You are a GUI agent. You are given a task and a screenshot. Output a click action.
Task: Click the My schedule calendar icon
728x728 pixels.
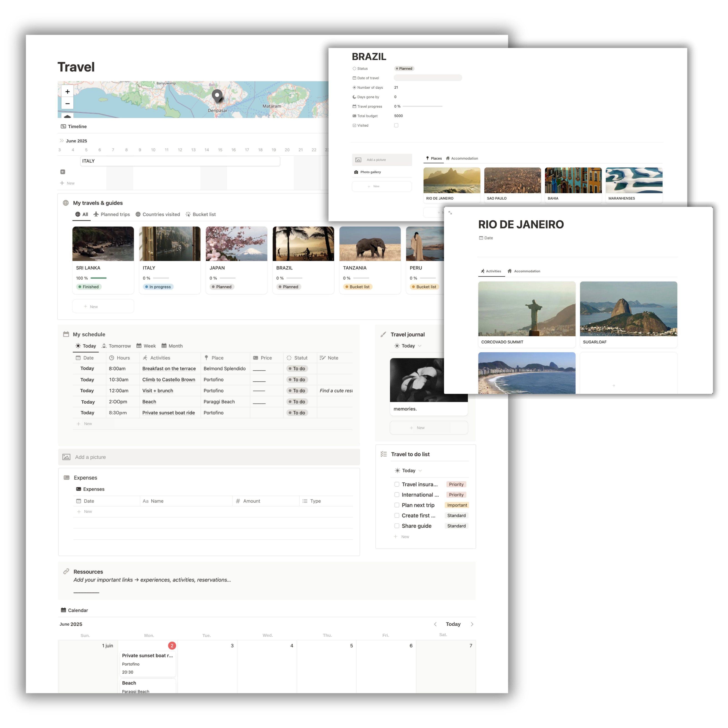(x=66, y=334)
